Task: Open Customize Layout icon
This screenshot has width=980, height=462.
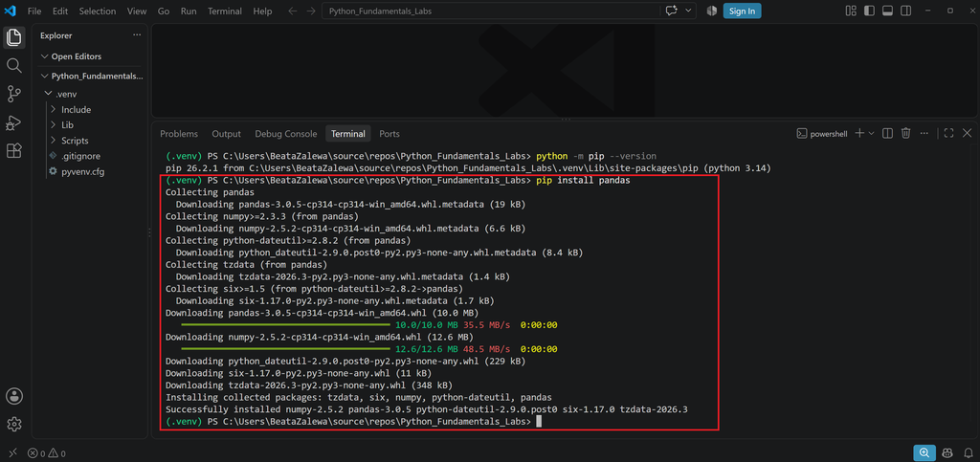Action: click(850, 11)
